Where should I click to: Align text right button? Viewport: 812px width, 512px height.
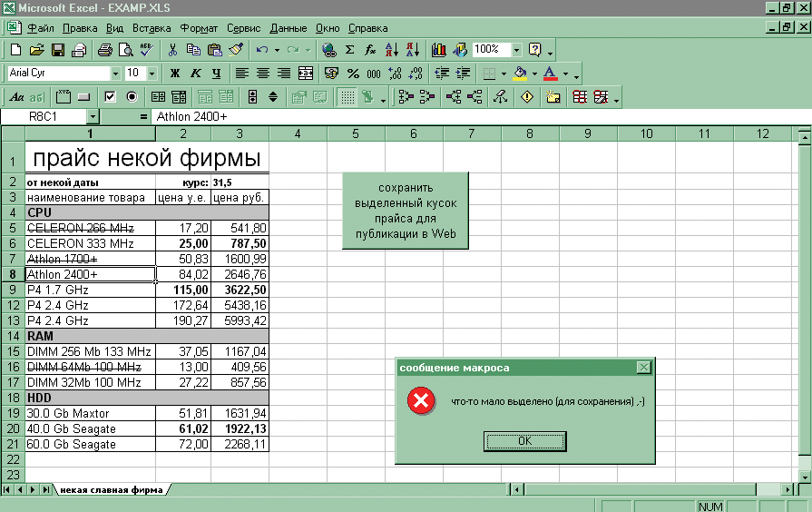284,74
